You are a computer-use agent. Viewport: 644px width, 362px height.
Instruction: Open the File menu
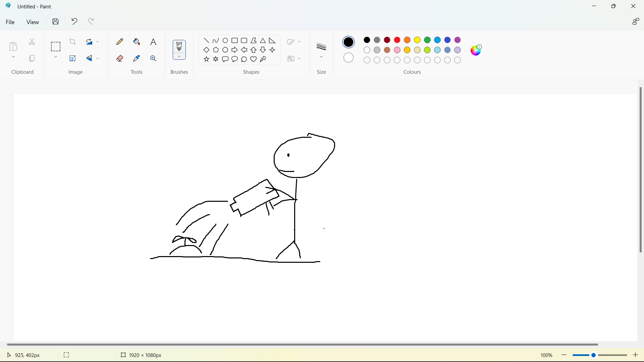10,22
